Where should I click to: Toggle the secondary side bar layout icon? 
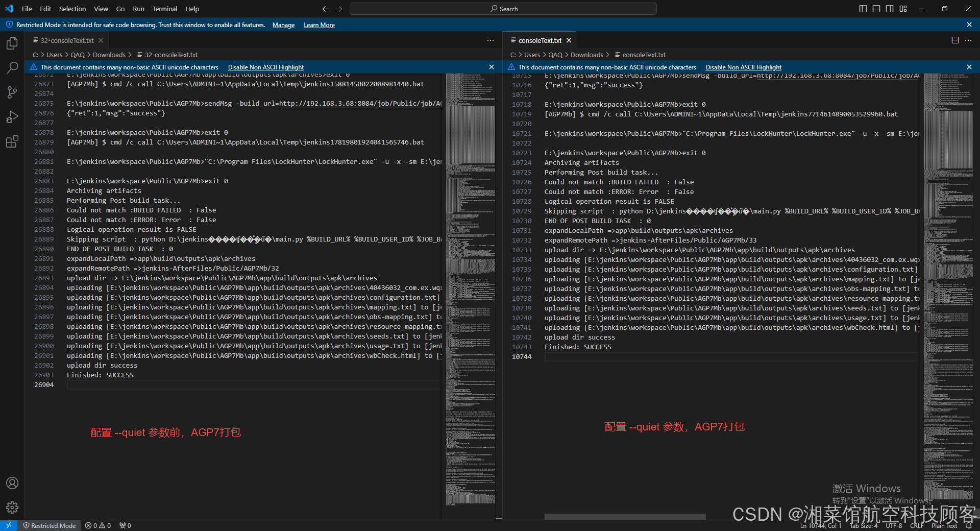(890, 9)
